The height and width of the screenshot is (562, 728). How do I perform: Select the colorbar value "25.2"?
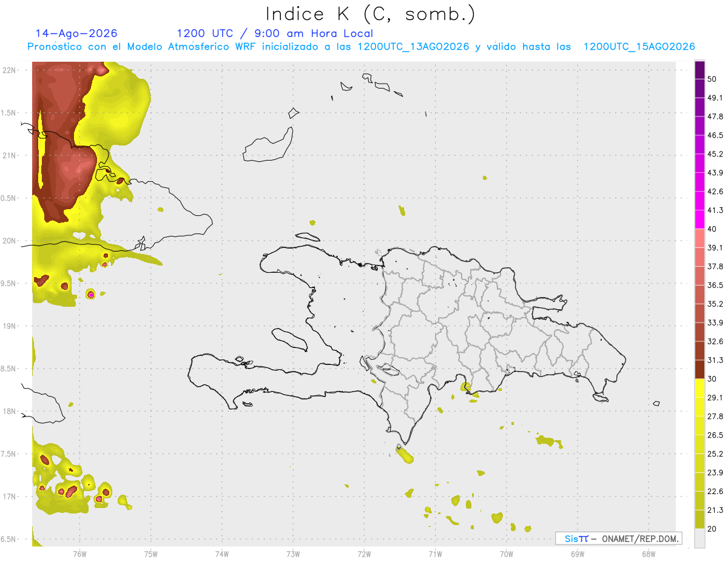click(715, 453)
